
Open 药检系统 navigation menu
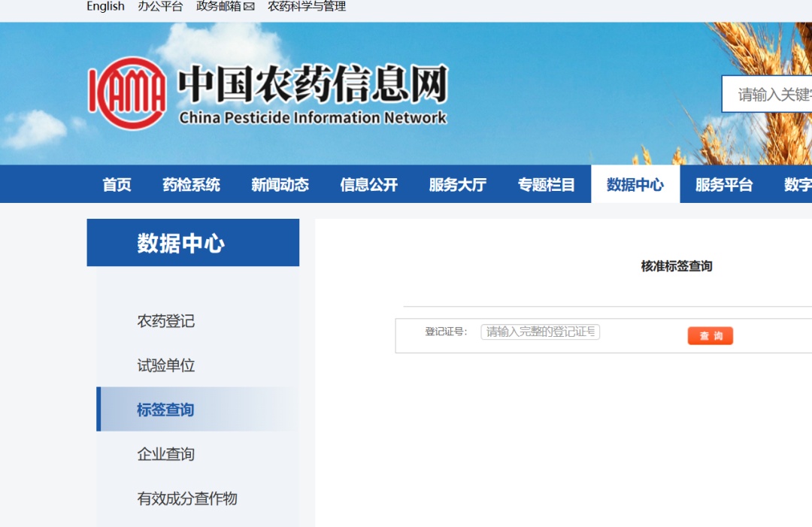tap(191, 185)
